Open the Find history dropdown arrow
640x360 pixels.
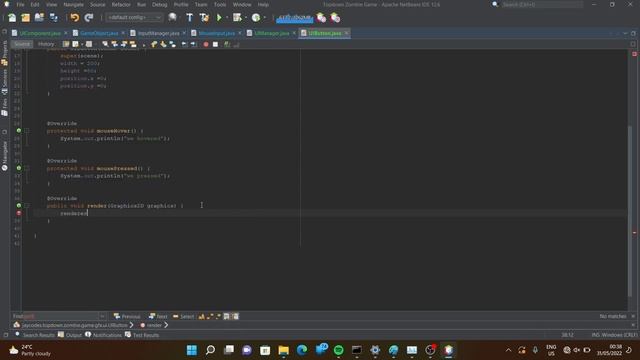click(102, 316)
